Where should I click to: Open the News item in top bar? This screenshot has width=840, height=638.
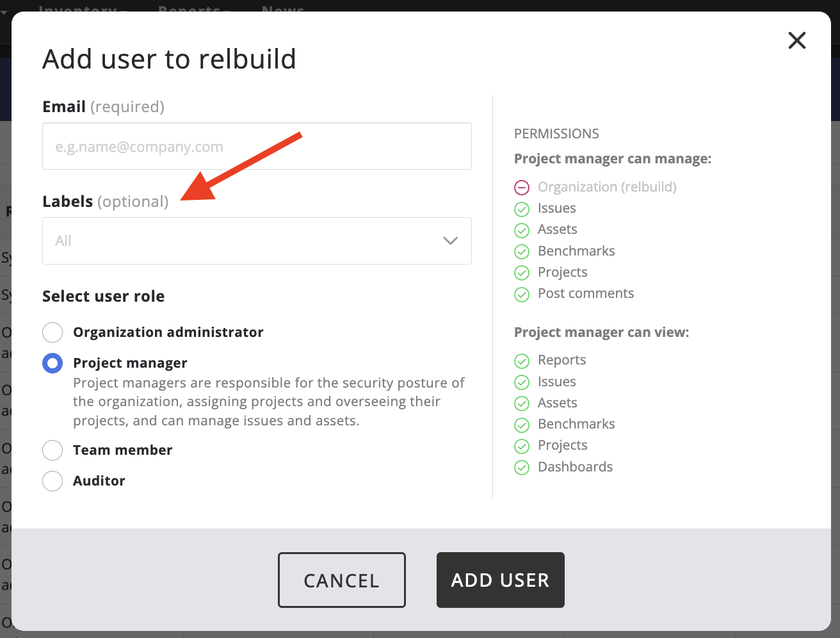(283, 8)
